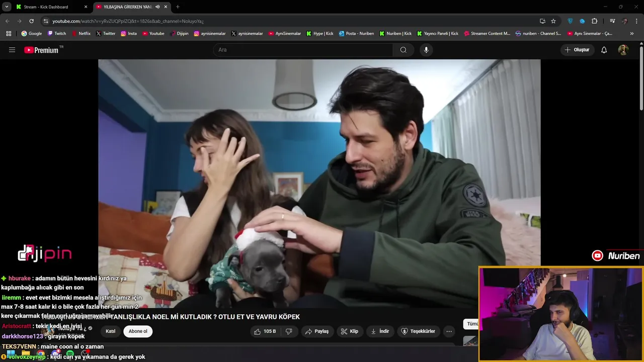Open the Twitter bookmark
Image resolution: width=644 pixels, height=362 pixels.
coord(106,34)
